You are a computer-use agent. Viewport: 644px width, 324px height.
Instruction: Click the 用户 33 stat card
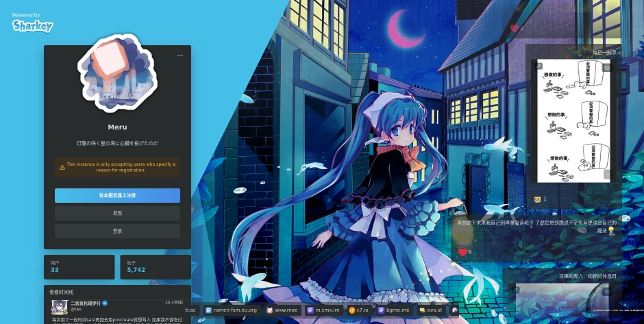79,267
